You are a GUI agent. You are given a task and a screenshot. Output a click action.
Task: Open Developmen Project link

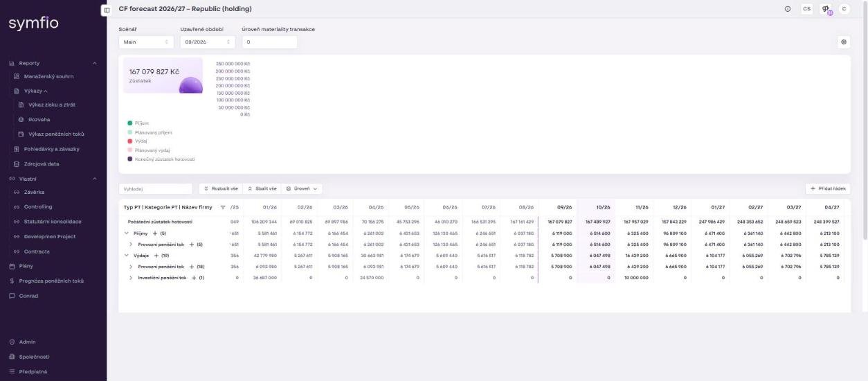coord(50,236)
